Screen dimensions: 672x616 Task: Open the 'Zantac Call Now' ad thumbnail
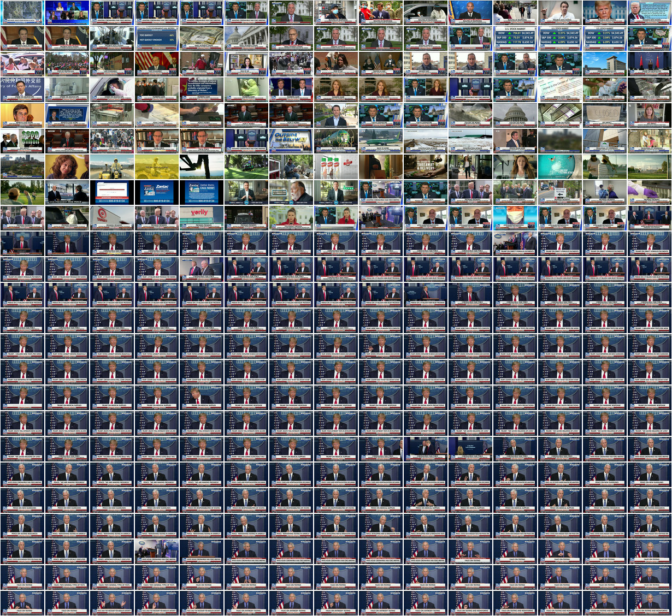click(x=202, y=192)
